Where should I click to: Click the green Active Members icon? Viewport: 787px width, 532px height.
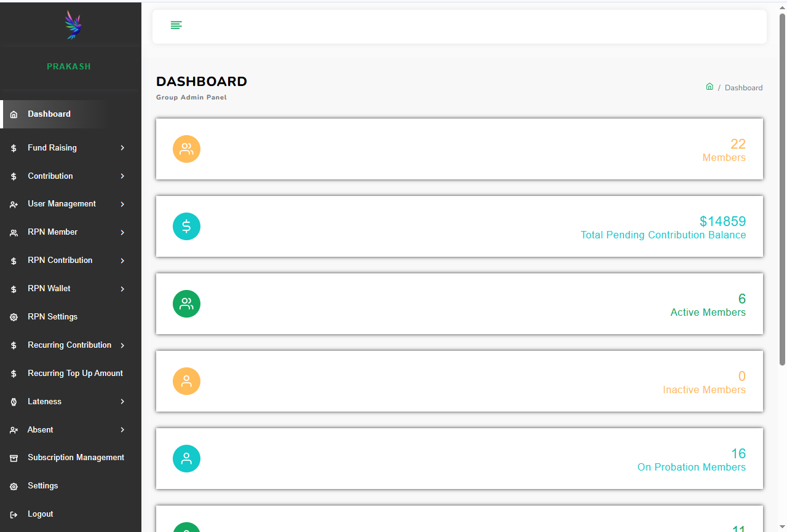[186, 303]
